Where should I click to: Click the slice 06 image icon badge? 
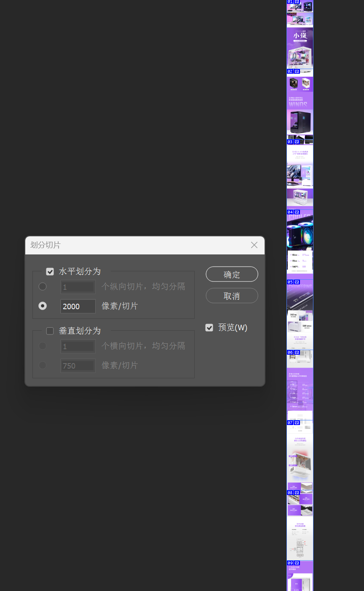point(297,352)
